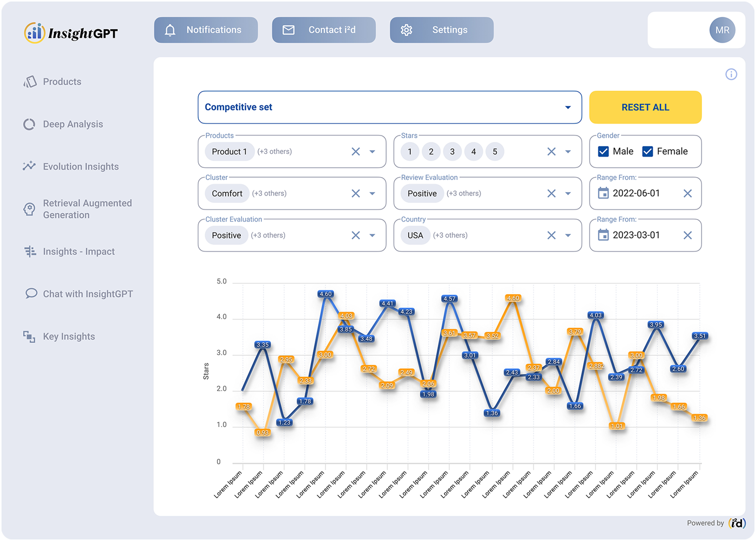Open calendar icon for 2022-06-01 date

603,193
